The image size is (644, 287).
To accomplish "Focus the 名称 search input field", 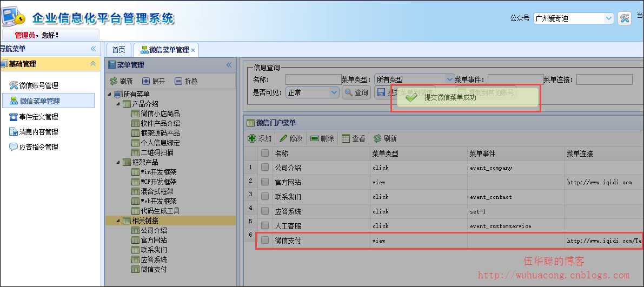I will click(x=314, y=79).
